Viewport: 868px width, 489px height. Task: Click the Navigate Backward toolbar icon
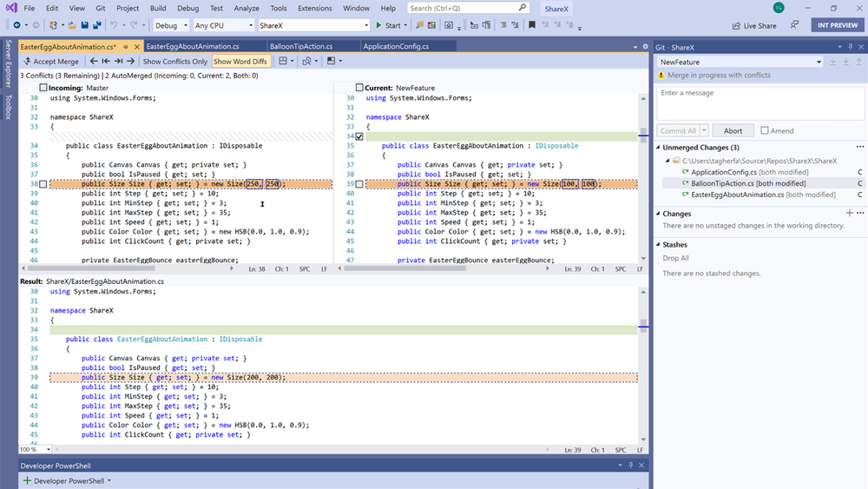click(17, 25)
